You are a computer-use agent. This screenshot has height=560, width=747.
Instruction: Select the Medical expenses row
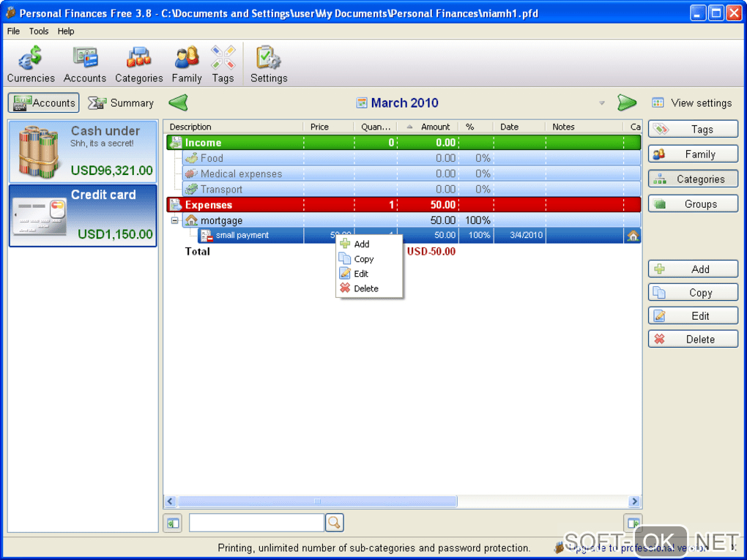412,173
